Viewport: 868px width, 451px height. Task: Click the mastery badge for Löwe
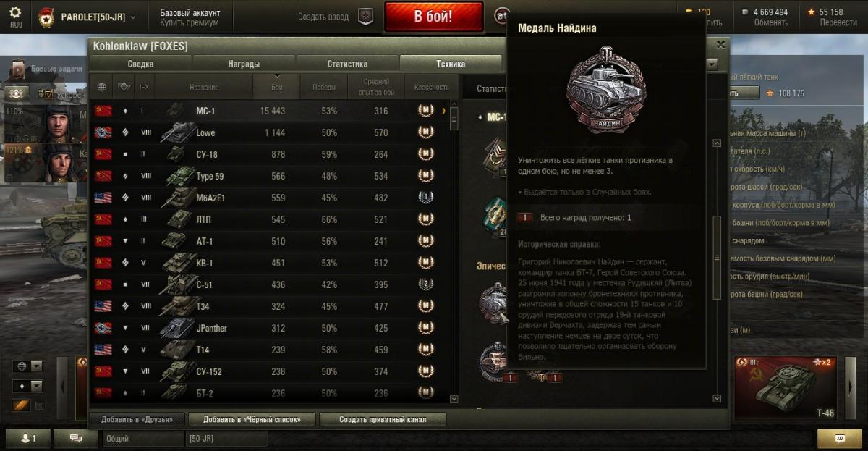[425, 132]
